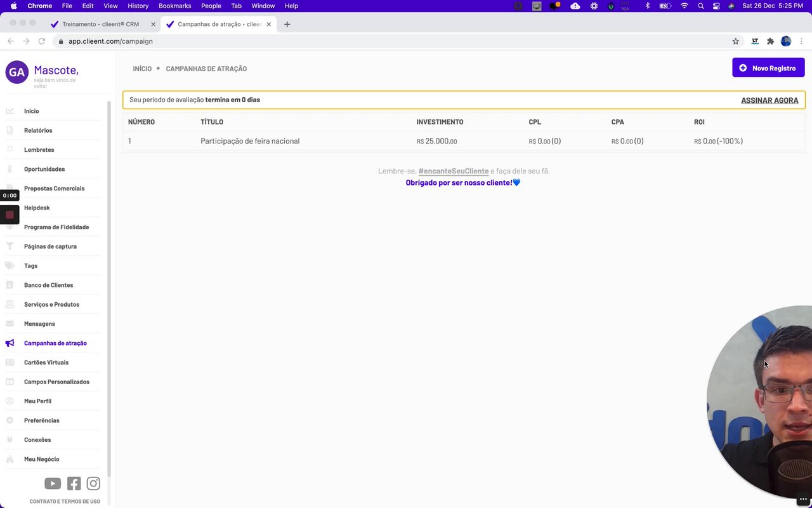Screen dimensions: 812x508
Task: Open Helpdesk in the sidebar
Action: (37, 208)
